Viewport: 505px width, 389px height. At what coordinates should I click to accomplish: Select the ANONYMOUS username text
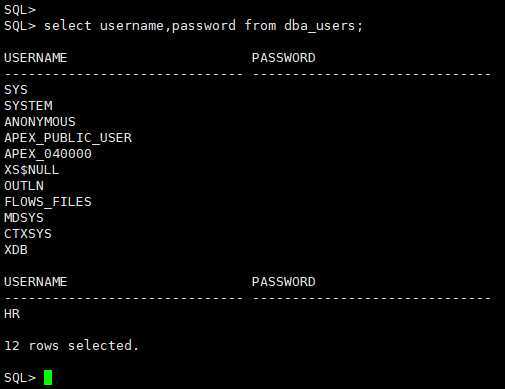[x=40, y=122]
